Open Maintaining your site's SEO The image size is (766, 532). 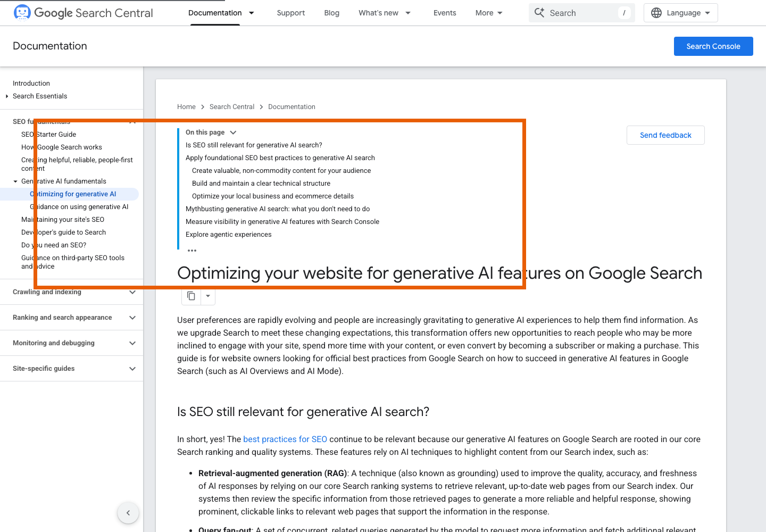coord(63,220)
